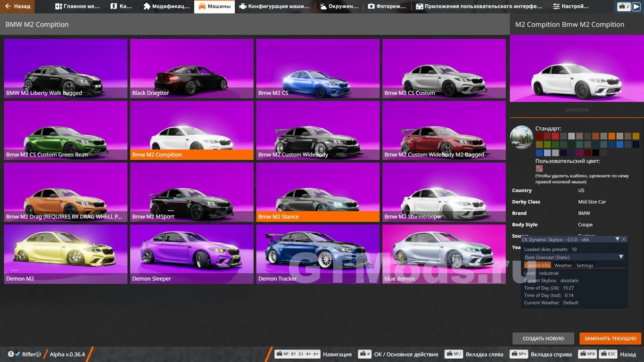Viewport: 644px width, 362px height.
Task: Pick the black swatch in third row
Action: pos(596,153)
